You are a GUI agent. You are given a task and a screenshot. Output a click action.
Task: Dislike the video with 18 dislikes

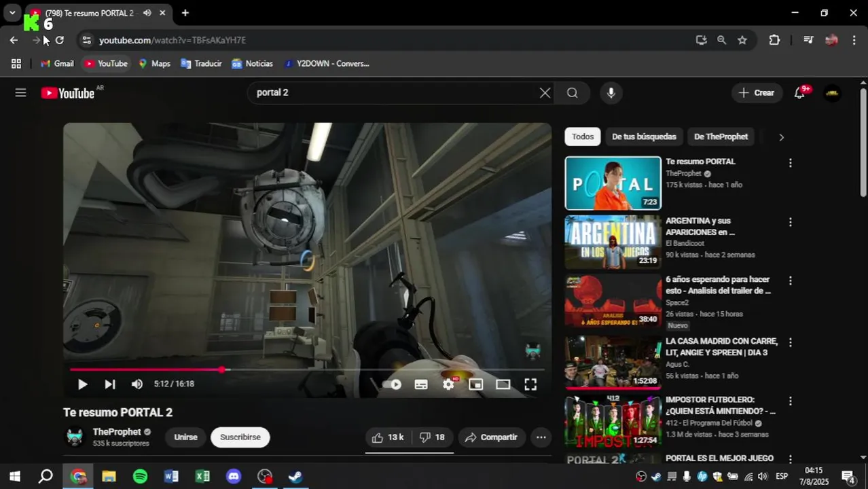[432, 437]
